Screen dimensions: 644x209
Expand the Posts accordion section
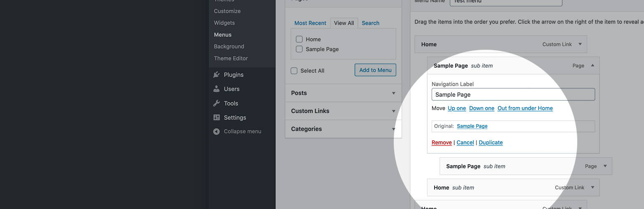click(x=393, y=93)
